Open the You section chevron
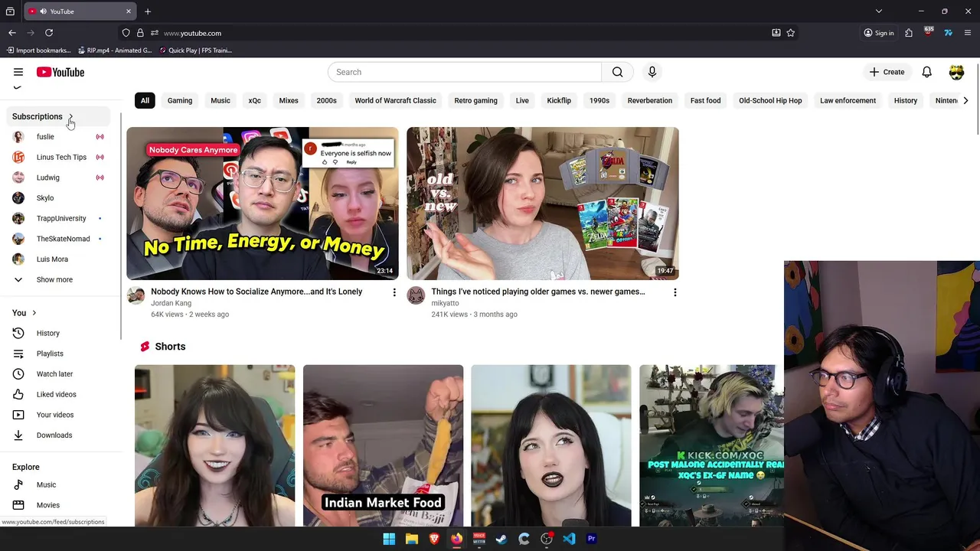Image resolution: width=980 pixels, height=551 pixels. [34, 313]
